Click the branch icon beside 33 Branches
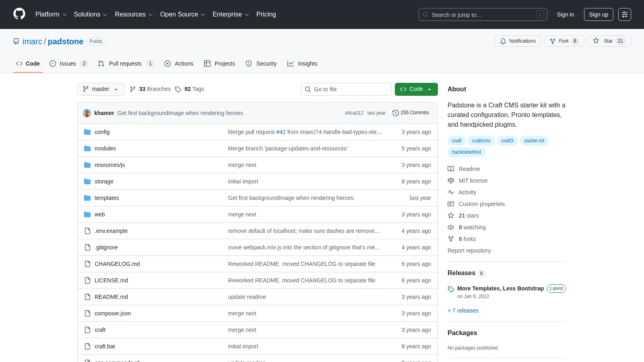Screen dimensions: 644x362 click(133, 89)
